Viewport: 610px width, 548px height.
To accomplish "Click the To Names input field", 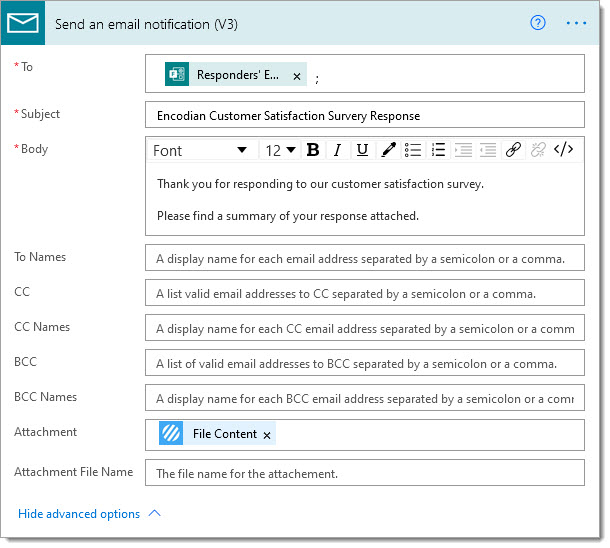I will (x=365, y=257).
